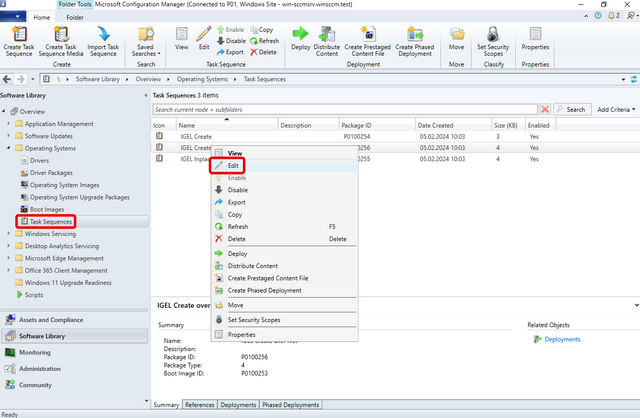Follow the Deployments related objects link

[x=562, y=340]
